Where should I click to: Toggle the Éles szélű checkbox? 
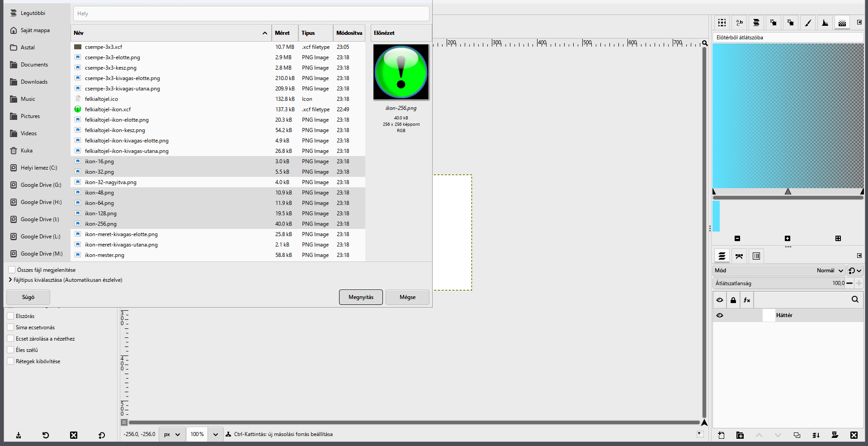coord(10,350)
